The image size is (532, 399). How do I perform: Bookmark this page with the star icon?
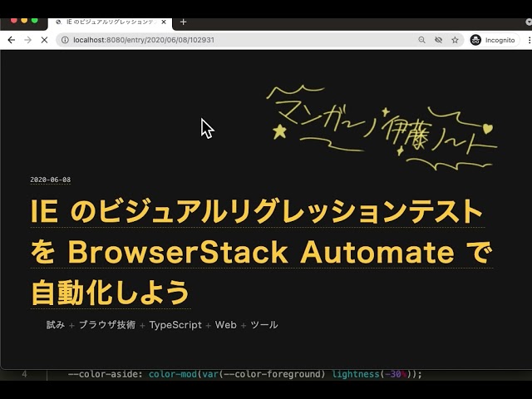pos(455,40)
